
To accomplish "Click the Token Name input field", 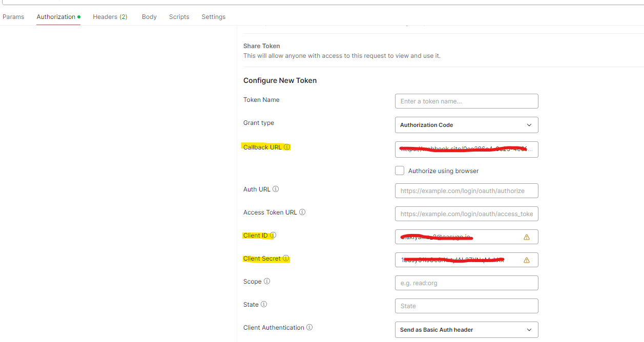I will click(x=466, y=101).
